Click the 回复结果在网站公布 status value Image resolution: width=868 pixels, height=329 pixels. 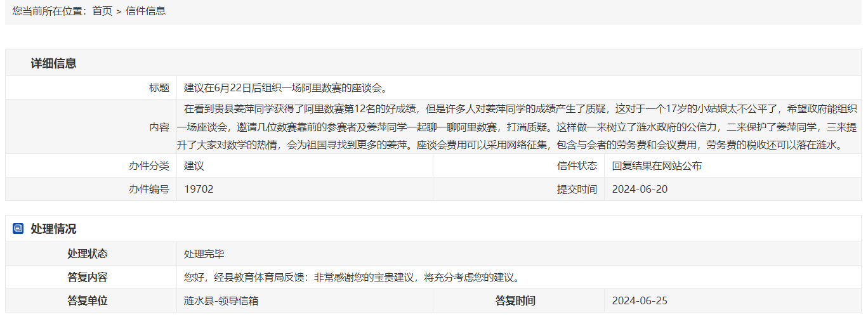point(657,166)
